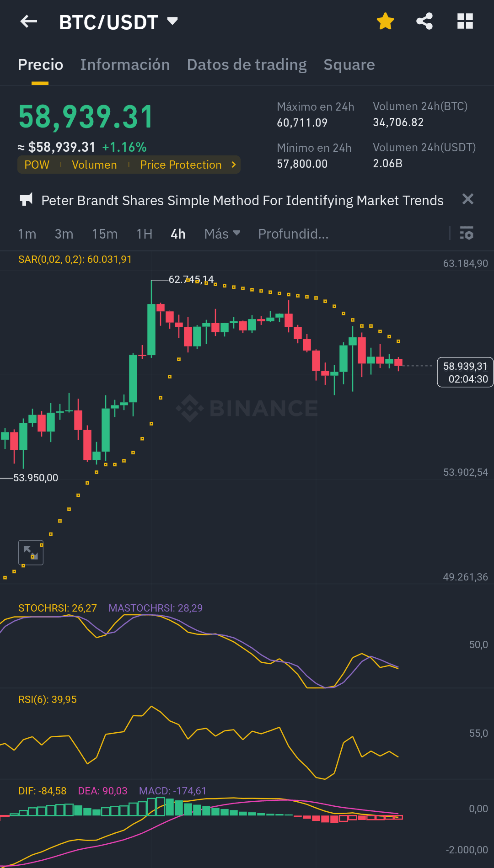Image resolution: width=494 pixels, height=868 pixels.
Task: Toggle the favorite star for BTC/USDT
Action: pos(385,21)
